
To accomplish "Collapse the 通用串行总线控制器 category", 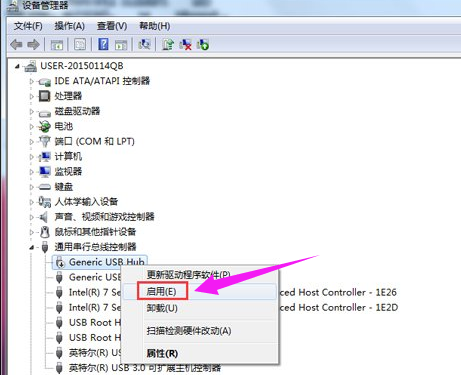I will [x=31, y=247].
